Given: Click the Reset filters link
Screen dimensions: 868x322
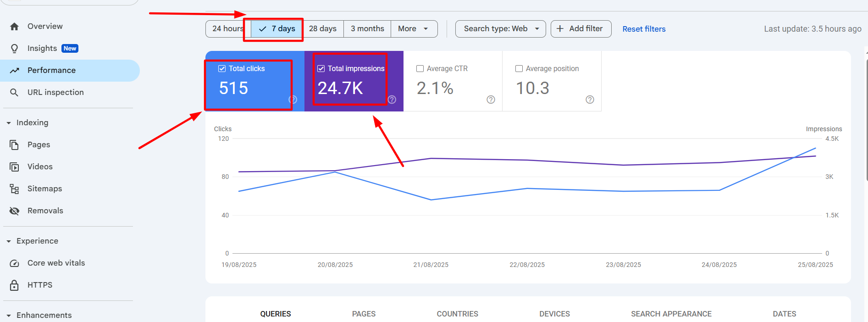Looking at the screenshot, I should click(x=644, y=29).
